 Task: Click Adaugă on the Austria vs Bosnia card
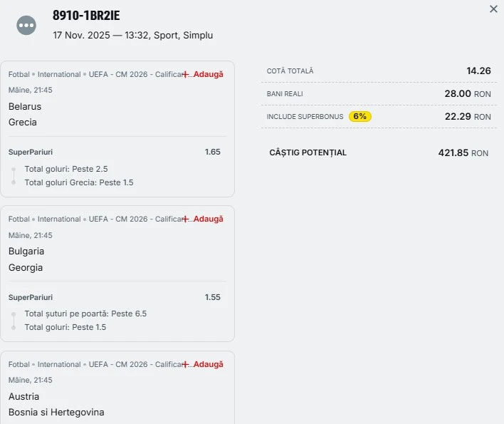click(208, 364)
